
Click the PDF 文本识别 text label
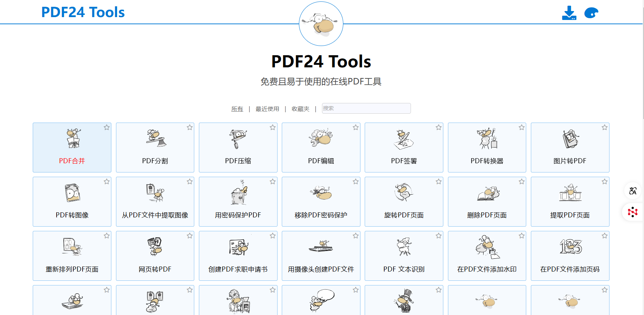click(x=404, y=269)
